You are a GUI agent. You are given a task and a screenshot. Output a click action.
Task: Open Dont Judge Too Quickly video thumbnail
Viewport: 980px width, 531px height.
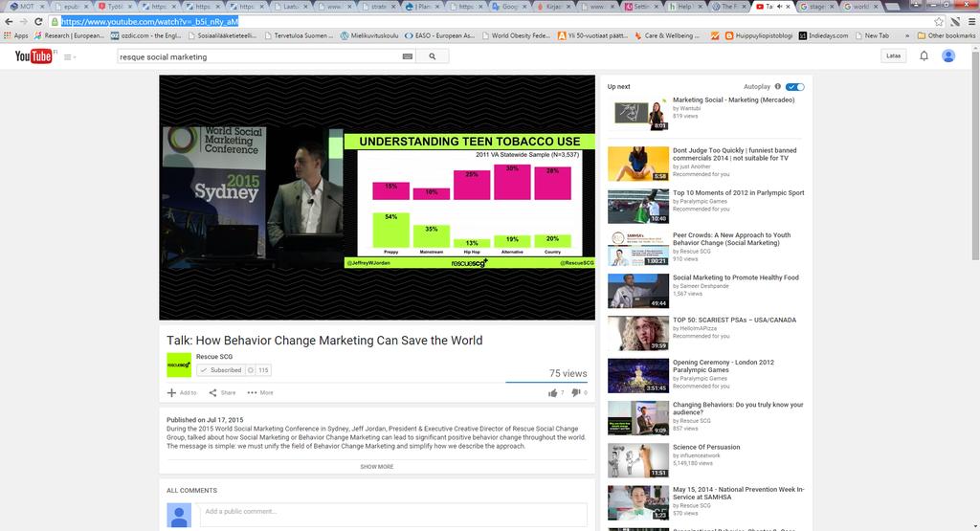(638, 164)
